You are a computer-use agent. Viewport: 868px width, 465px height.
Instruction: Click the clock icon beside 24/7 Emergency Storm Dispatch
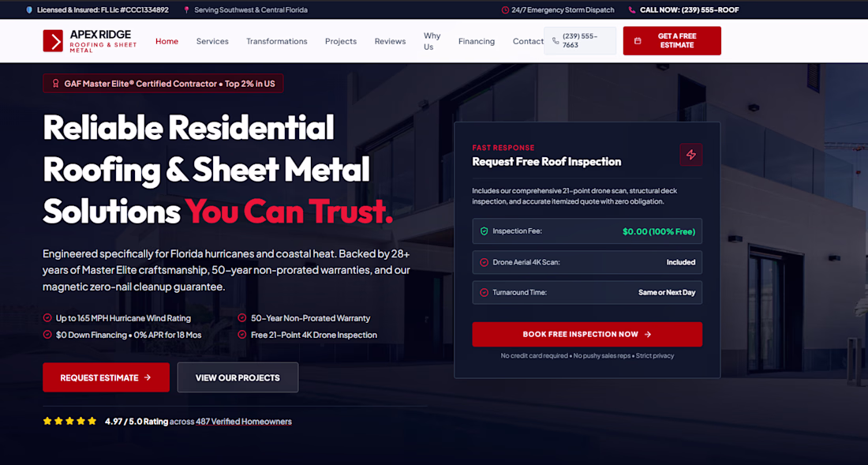pyautogui.click(x=505, y=10)
